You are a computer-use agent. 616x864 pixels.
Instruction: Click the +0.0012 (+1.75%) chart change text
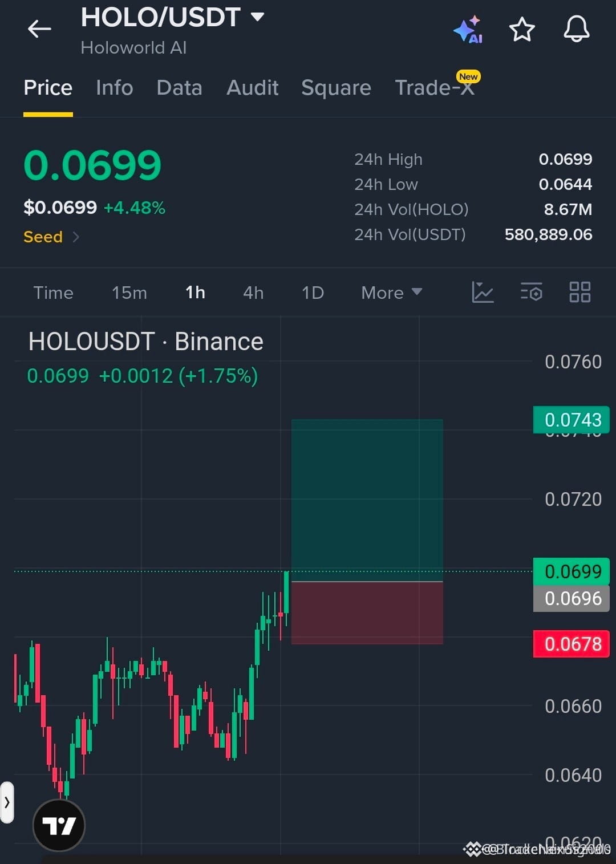[179, 376]
